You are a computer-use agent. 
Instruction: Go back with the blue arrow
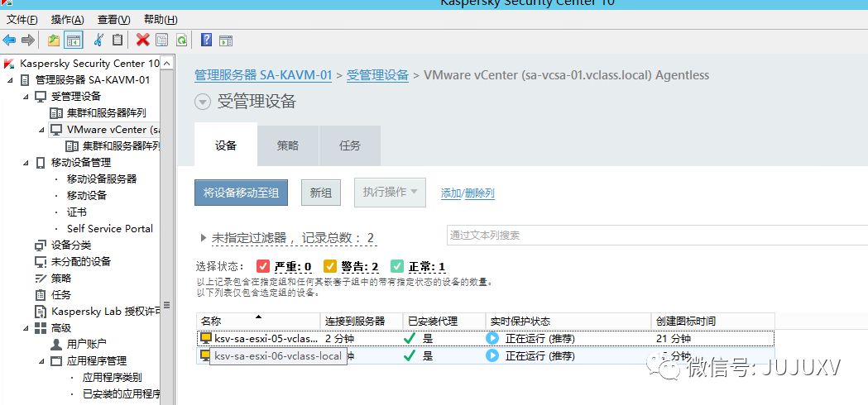[x=9, y=40]
